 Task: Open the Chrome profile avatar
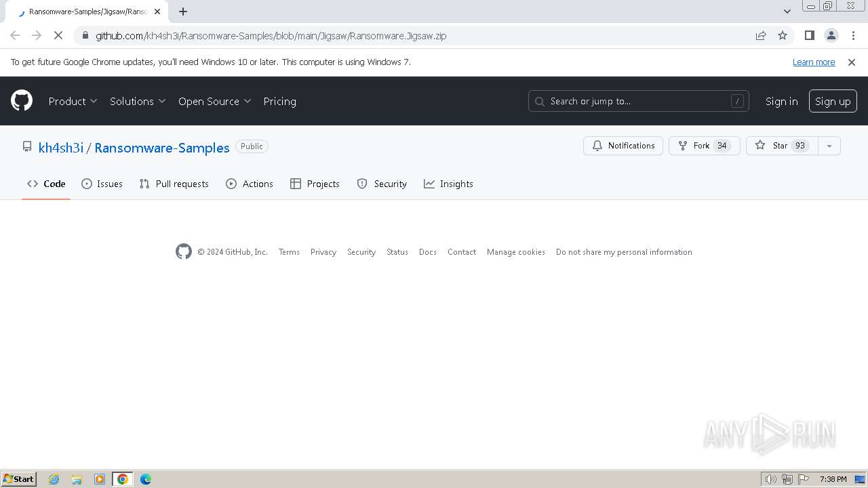coord(831,35)
